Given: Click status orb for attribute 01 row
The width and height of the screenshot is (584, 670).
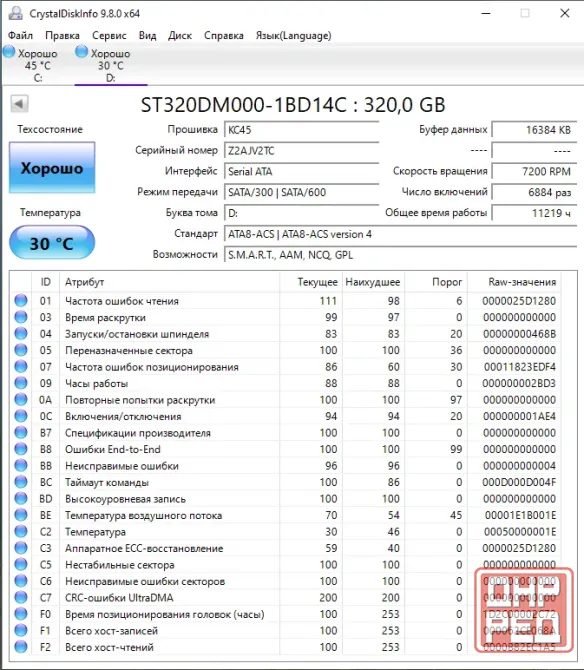Looking at the screenshot, I should click(21, 300).
